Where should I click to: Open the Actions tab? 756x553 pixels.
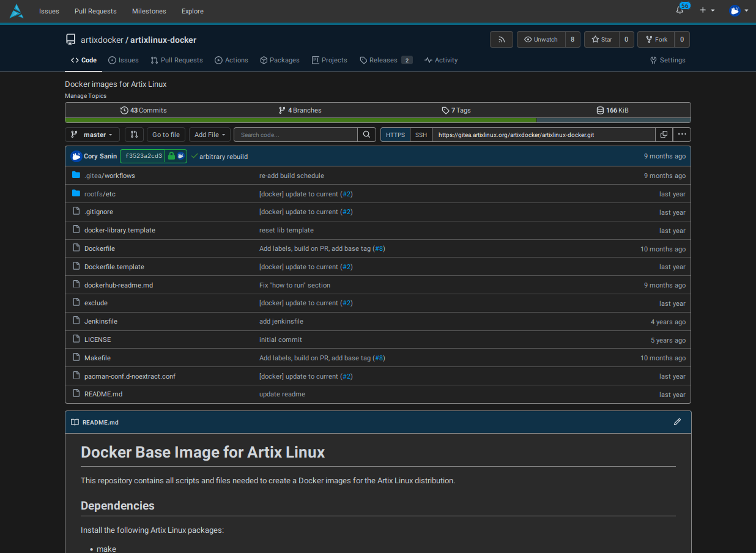coord(231,61)
